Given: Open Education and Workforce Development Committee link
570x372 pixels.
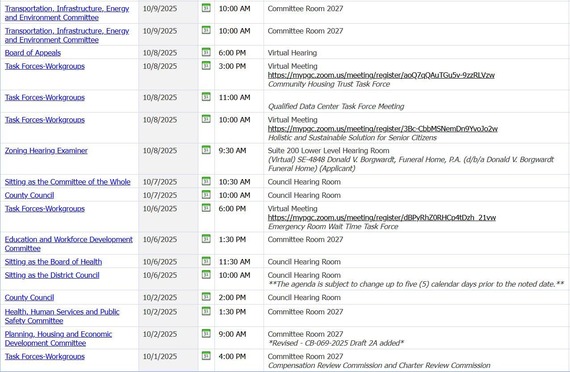Looking at the screenshot, I should [69, 244].
